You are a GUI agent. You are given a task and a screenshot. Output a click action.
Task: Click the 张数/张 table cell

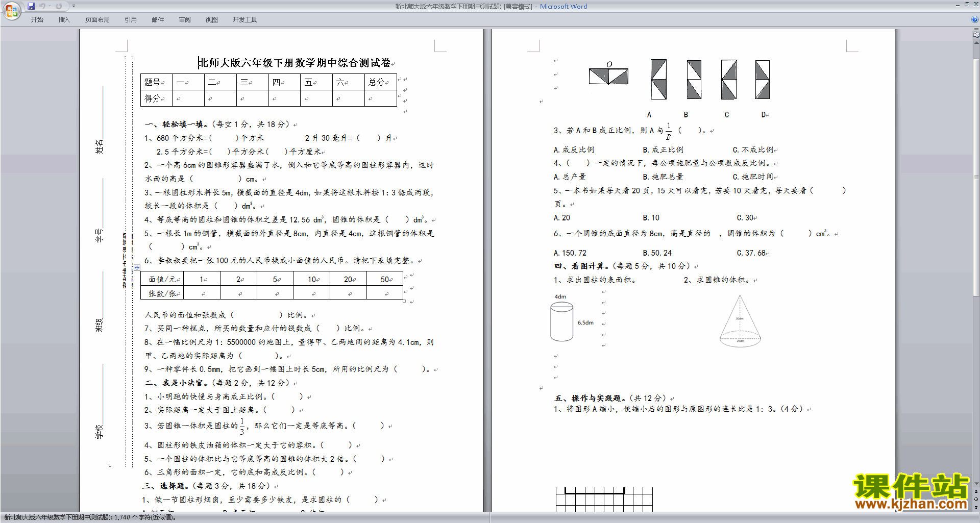(162, 293)
